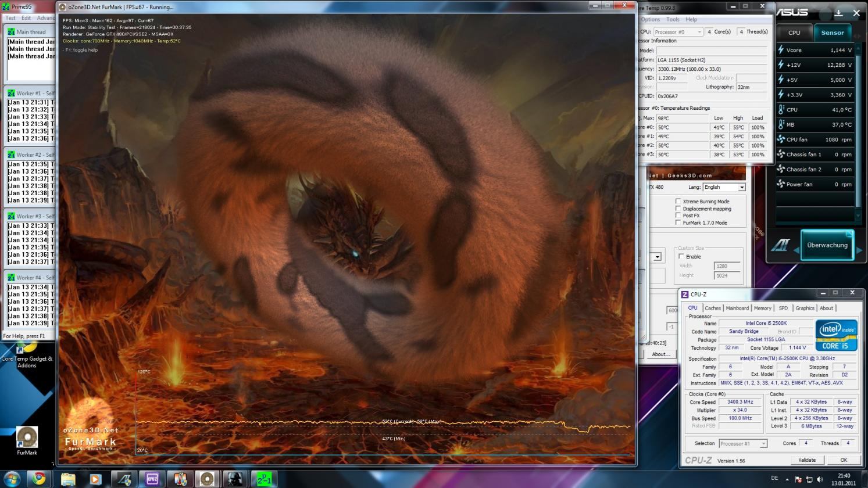Open CPU-Z Selection Processor #1 dropdown

point(743,443)
